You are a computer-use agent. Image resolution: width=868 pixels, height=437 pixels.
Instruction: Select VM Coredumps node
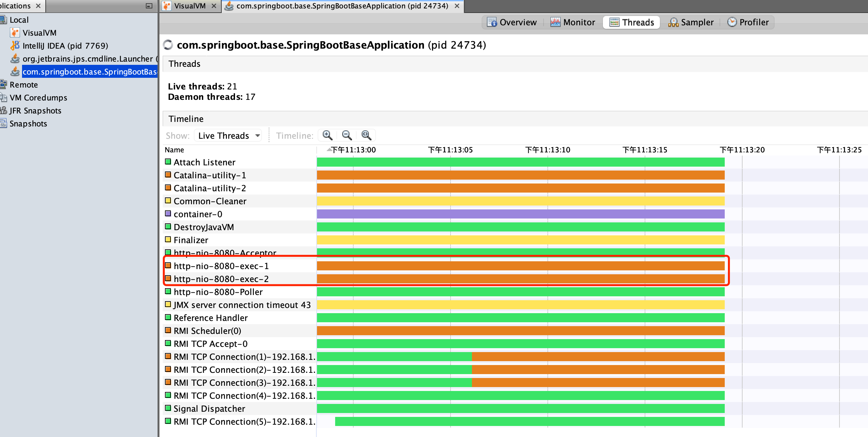click(x=39, y=98)
